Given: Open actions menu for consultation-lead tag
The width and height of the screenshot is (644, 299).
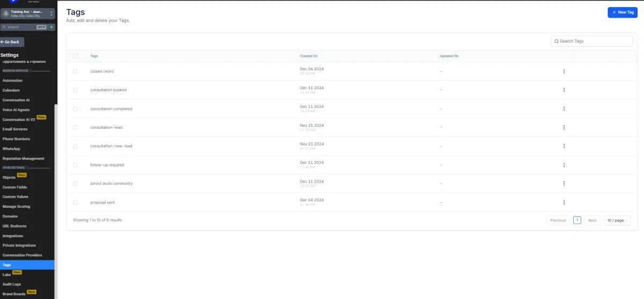Looking at the screenshot, I should click(564, 127).
